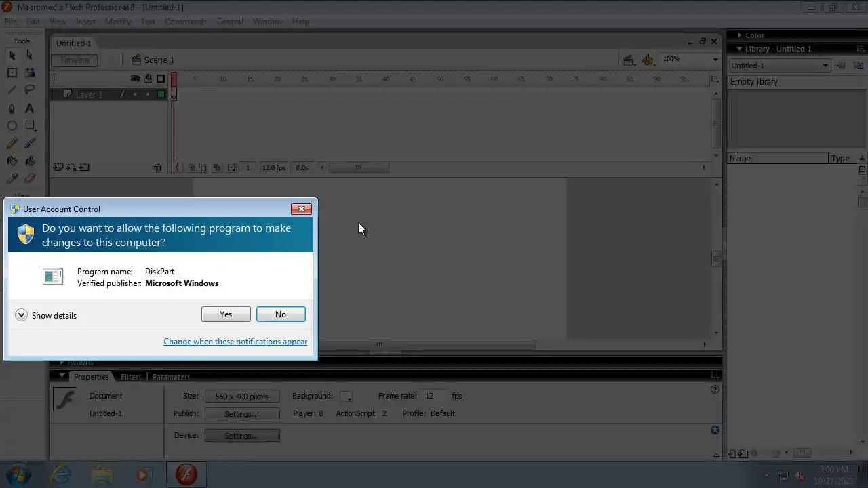This screenshot has width=868, height=488.
Task: Close the User Account Control dialog
Action: click(301, 209)
